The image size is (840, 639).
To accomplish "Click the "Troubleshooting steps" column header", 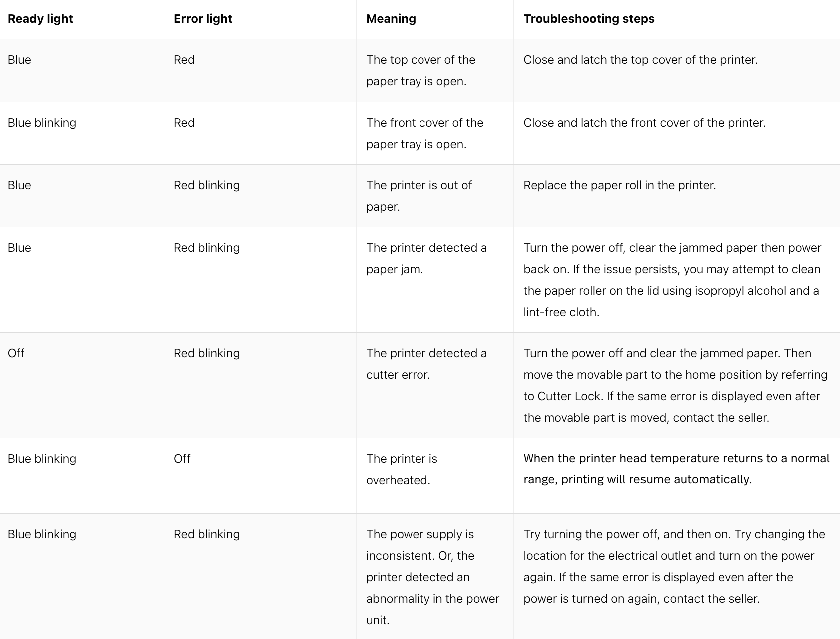I will tap(589, 19).
